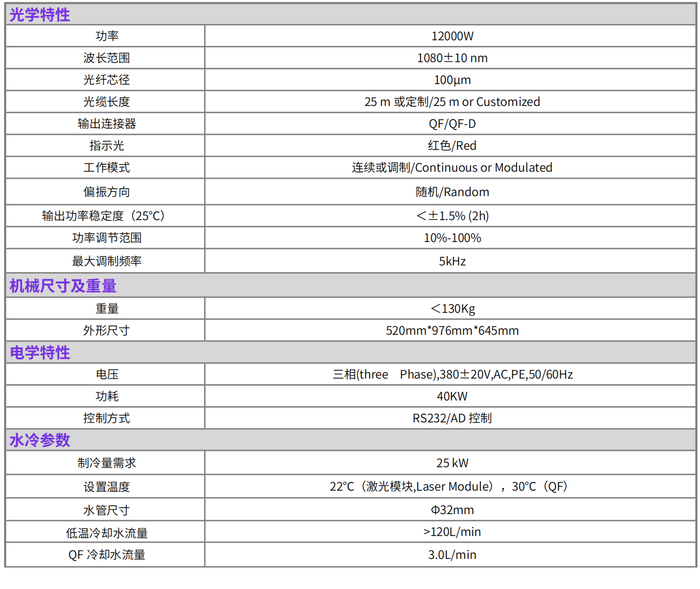Click the 光学特性 section header

[x=40, y=15]
